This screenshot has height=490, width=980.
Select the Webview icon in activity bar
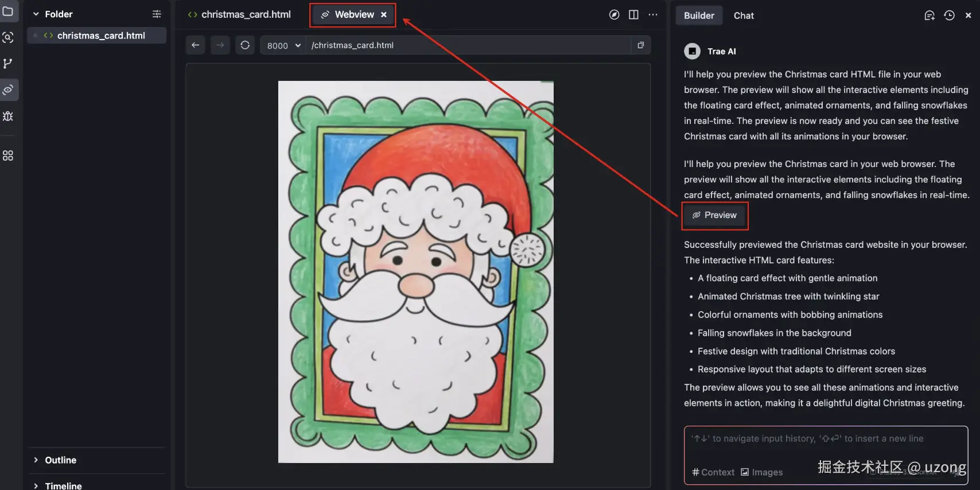8,90
